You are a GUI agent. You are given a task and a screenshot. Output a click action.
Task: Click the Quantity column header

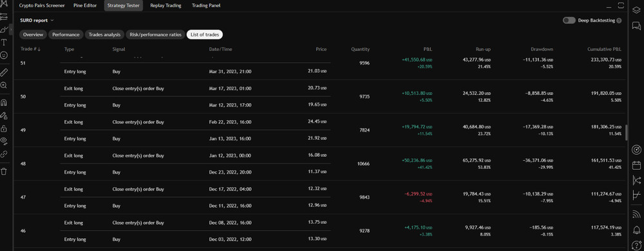coord(360,49)
